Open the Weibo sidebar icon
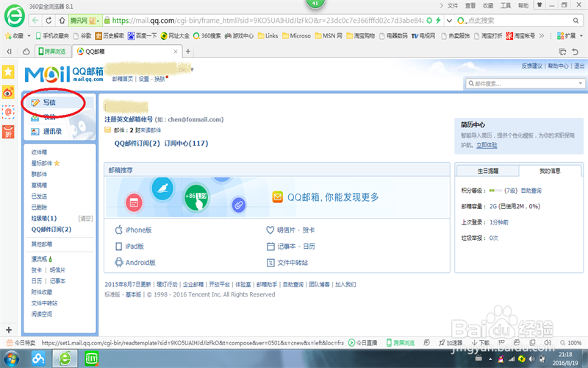Image resolution: width=588 pixels, height=368 pixels. tap(8, 91)
